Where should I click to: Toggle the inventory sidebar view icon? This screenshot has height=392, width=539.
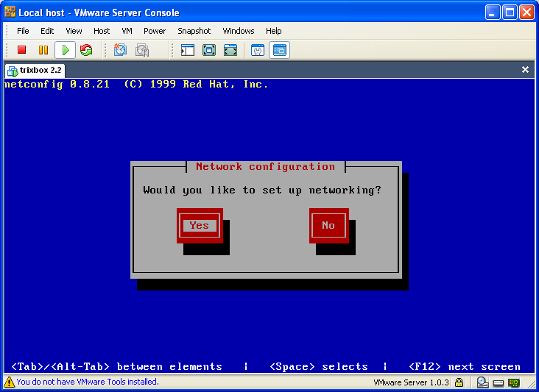click(x=188, y=50)
